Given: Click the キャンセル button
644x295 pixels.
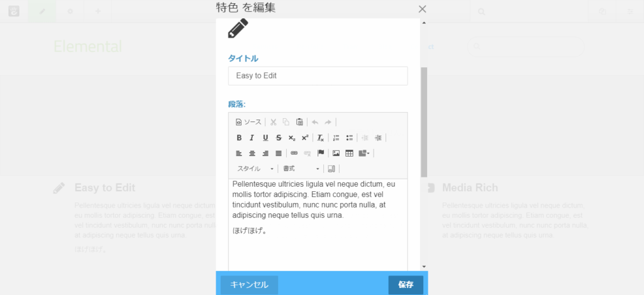Looking at the screenshot, I should point(249,285).
